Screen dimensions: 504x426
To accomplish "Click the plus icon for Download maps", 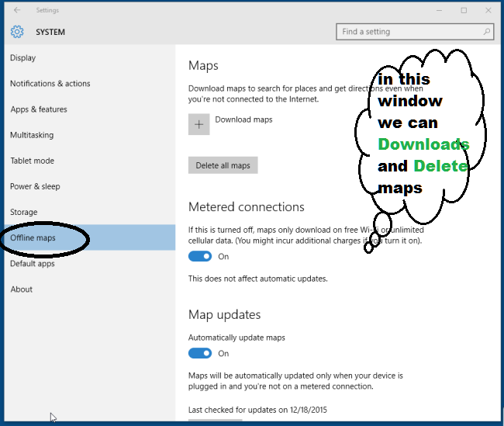I will tap(199, 124).
